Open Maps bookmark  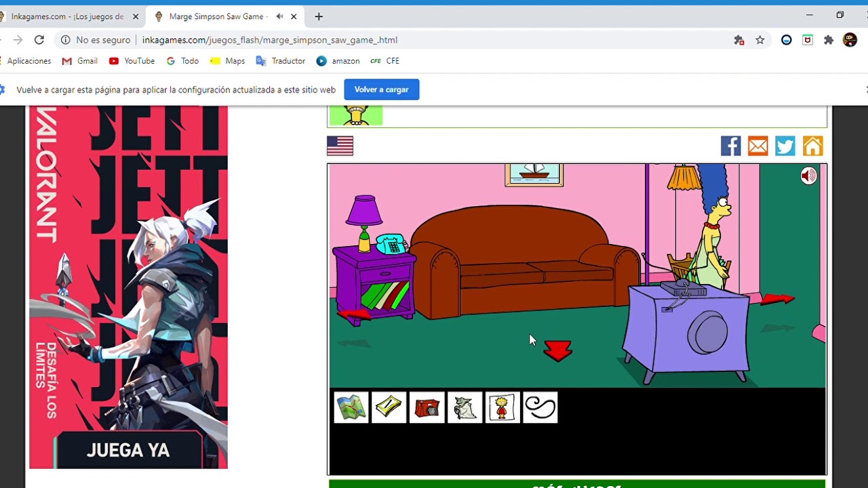tap(227, 61)
